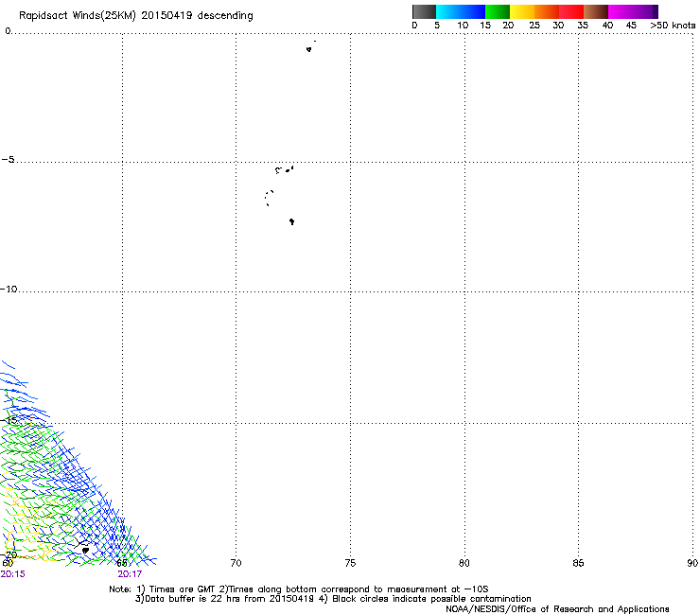
Task: Click the latitude label '-10'
Action: (9, 289)
